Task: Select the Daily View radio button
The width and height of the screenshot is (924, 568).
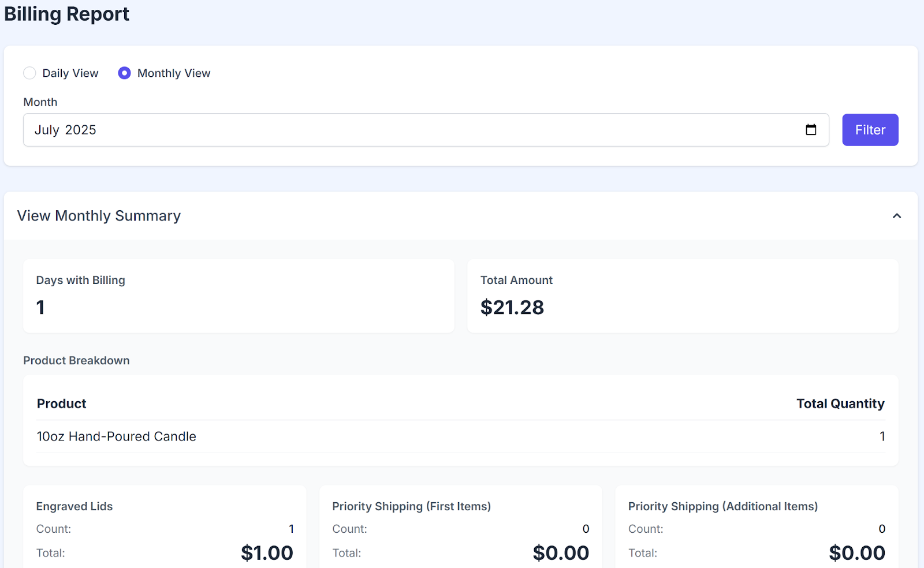Action: 30,73
